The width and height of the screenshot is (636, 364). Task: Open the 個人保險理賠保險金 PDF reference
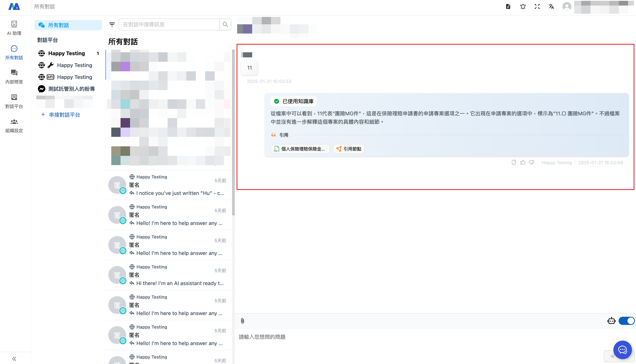300,149
